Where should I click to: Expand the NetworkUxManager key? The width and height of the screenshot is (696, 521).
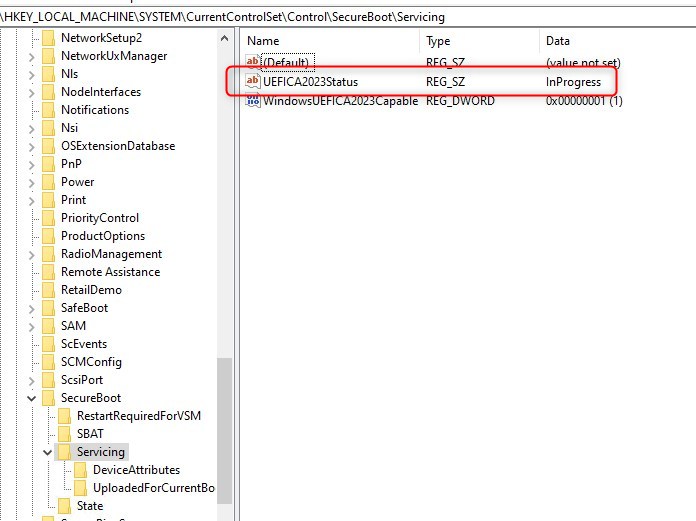(32, 56)
